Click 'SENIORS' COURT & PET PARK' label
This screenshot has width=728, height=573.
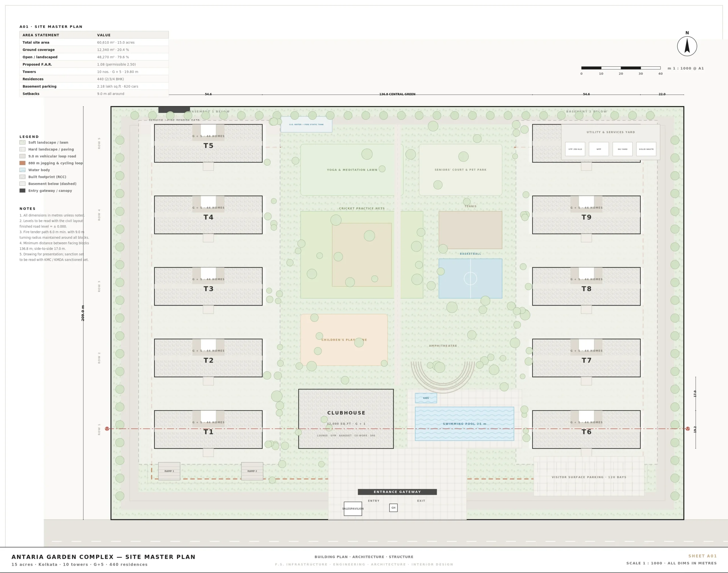pos(460,170)
